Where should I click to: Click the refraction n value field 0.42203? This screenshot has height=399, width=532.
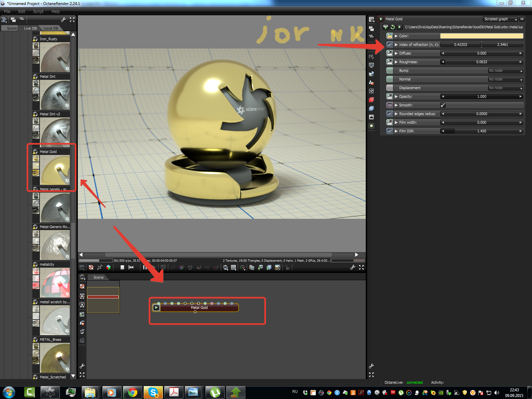click(461, 45)
